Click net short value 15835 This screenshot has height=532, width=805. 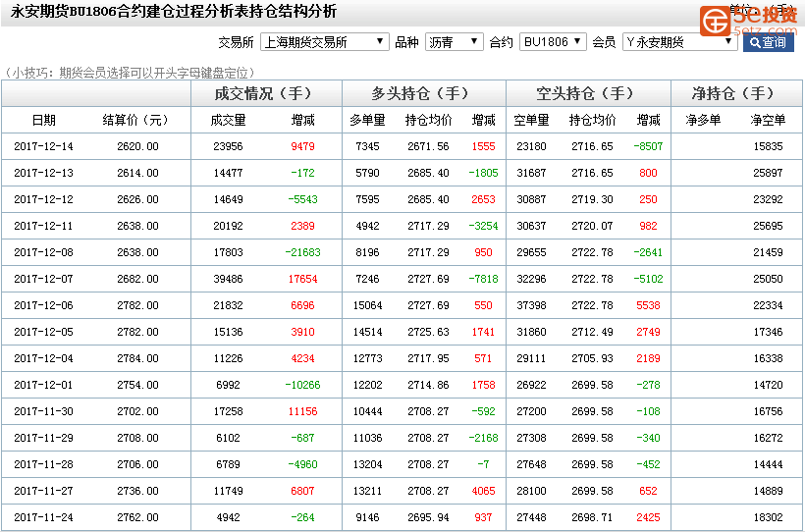(x=768, y=146)
